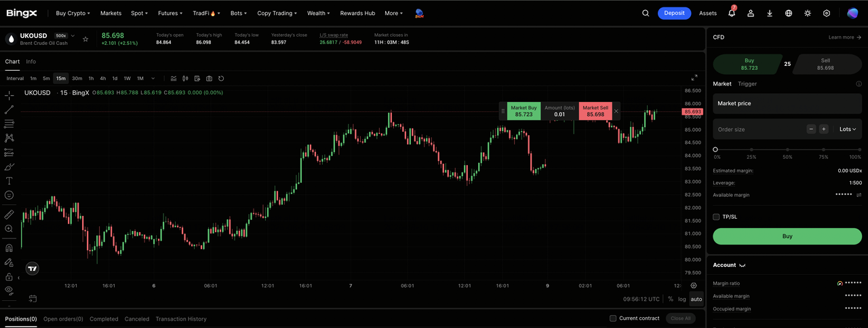
Task: Open the Open orders tab
Action: click(63, 318)
